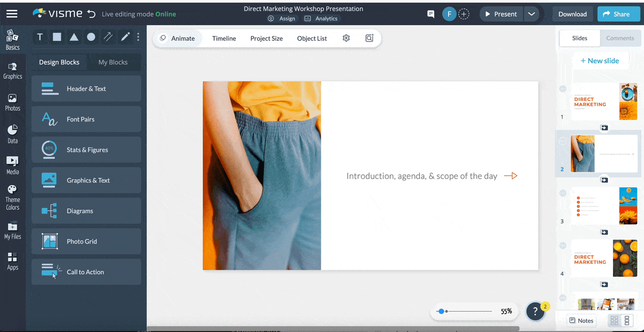Select the circle shape tool
Image resolution: width=644 pixels, height=332 pixels.
[91, 37]
